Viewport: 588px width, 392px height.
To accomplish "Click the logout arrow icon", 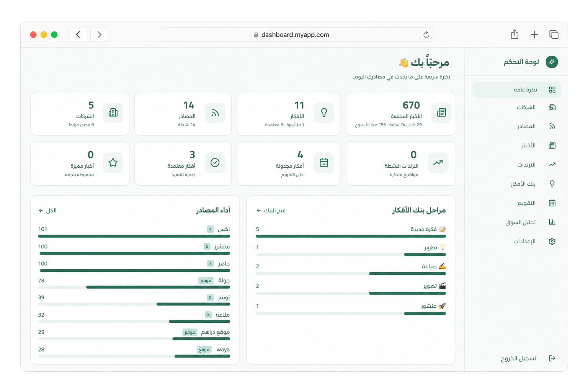I will 552,358.
